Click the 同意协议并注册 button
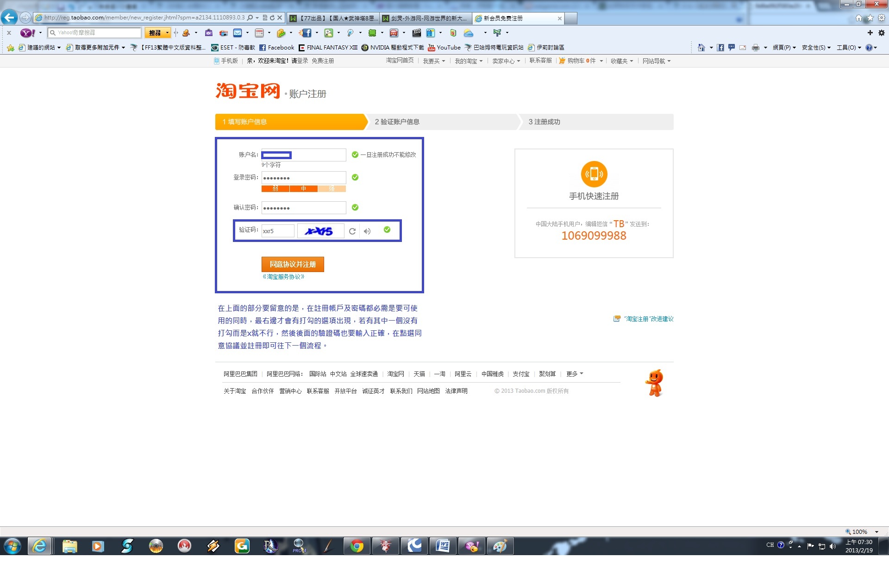Viewport: 889px width, 588px height. 293,264
